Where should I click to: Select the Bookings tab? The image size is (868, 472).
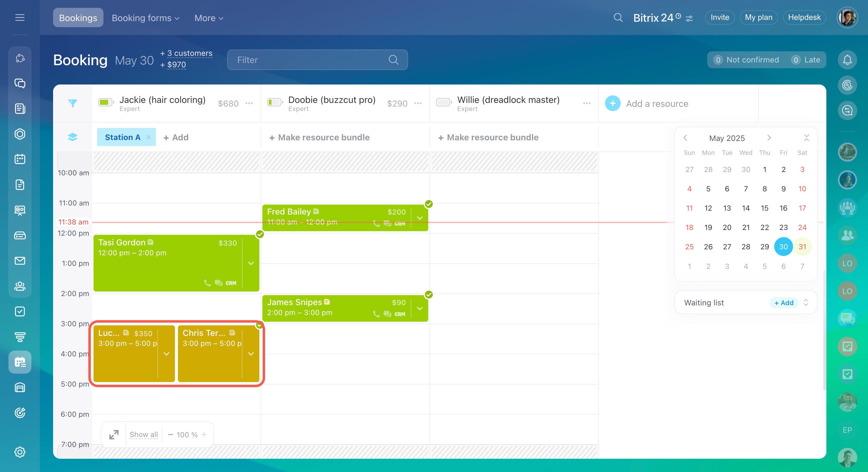(78, 18)
